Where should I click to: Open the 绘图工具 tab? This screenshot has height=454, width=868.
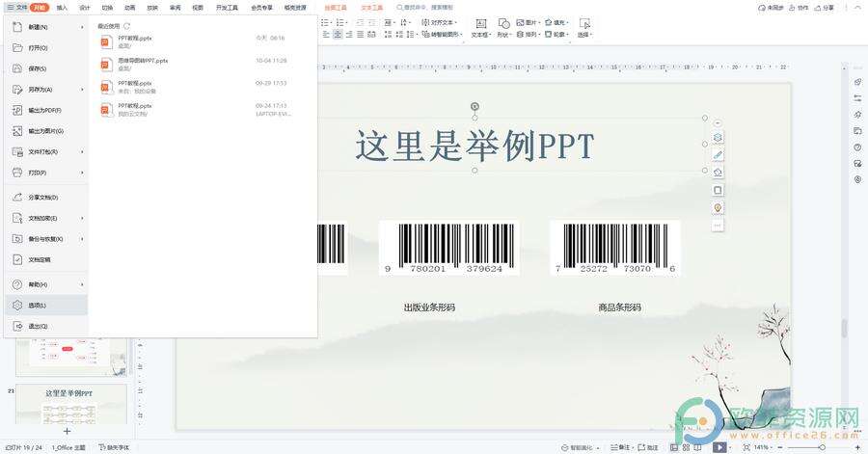click(336, 8)
